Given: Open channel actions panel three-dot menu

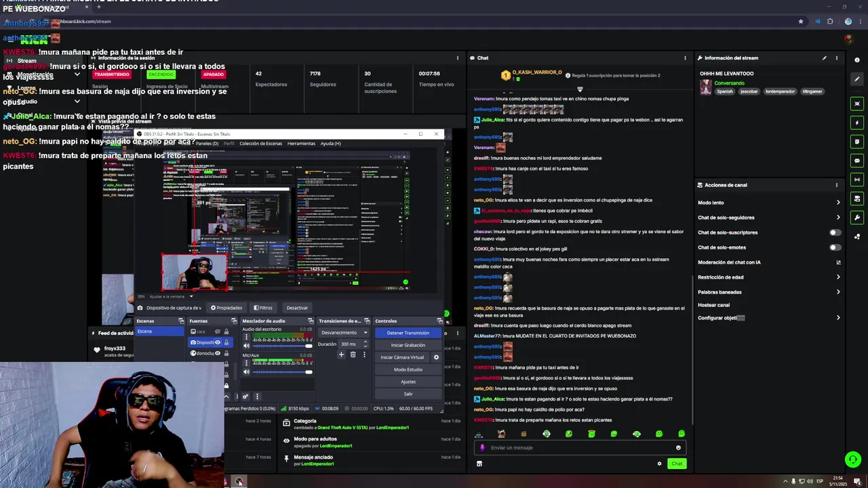Looking at the screenshot, I should 836,184.
